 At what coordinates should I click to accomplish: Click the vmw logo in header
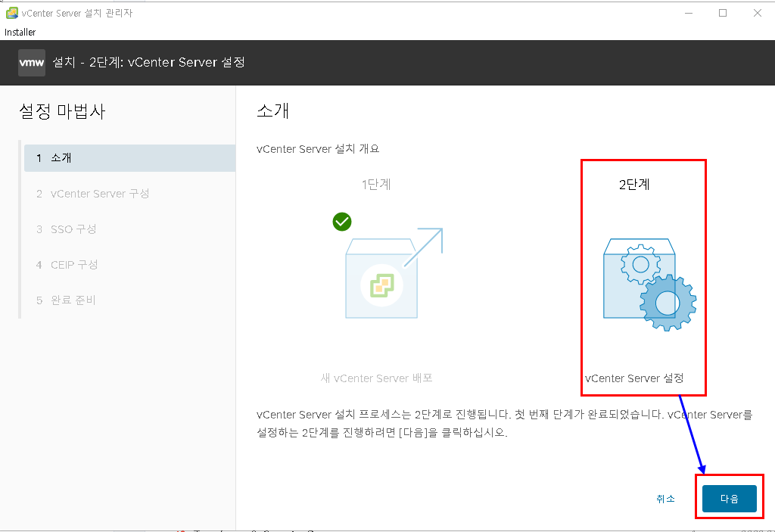(32, 63)
